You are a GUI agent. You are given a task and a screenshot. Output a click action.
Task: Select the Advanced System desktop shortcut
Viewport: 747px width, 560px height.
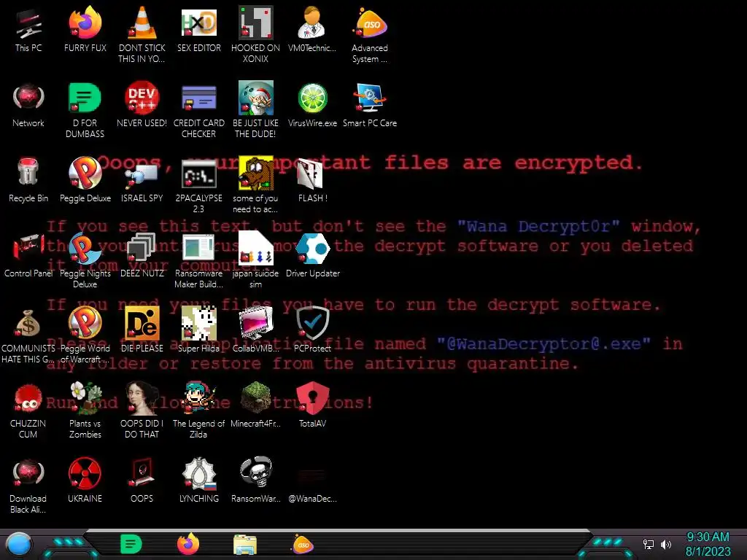pyautogui.click(x=370, y=36)
